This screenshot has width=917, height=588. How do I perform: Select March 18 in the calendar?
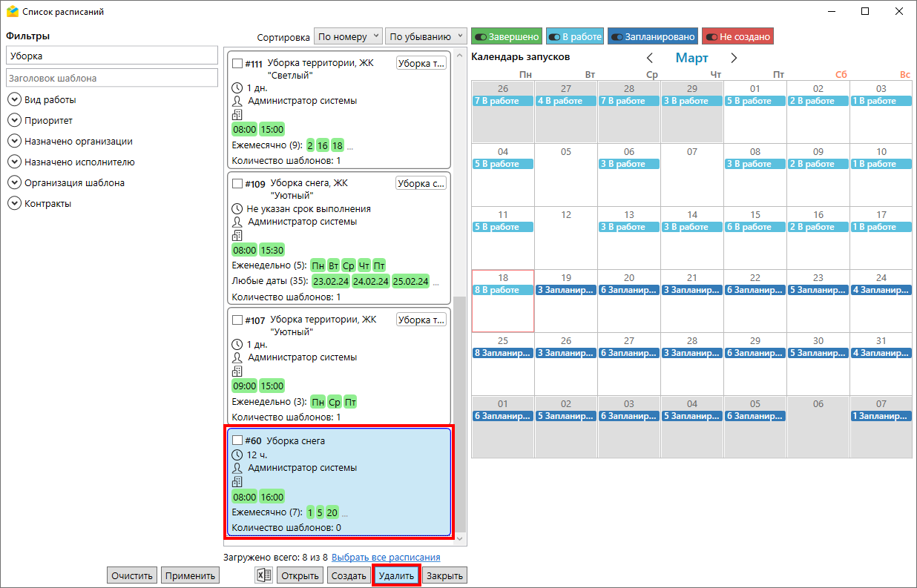pyautogui.click(x=503, y=300)
